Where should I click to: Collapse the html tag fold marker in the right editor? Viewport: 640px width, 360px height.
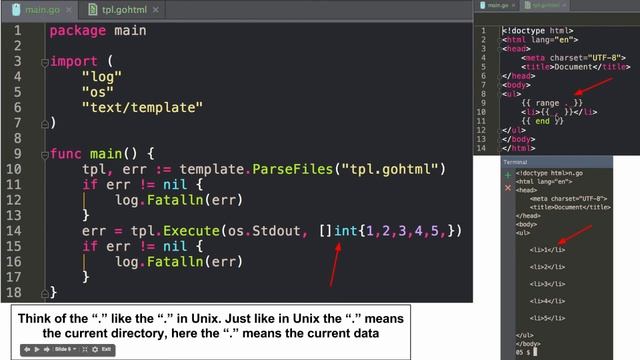(500, 40)
